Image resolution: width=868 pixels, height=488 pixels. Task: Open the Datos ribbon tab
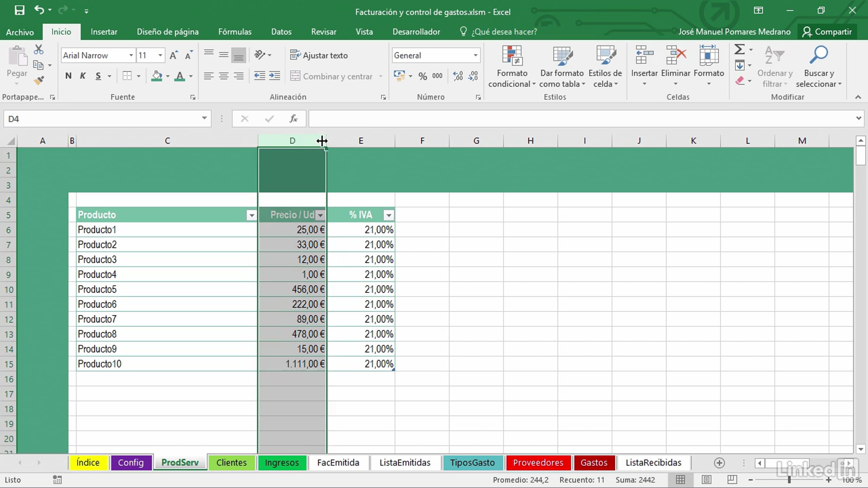coord(281,32)
